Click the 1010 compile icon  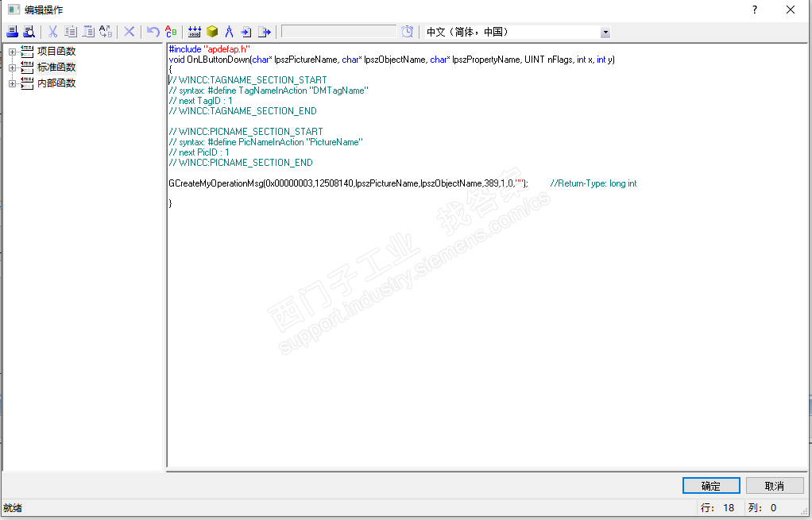tap(194, 32)
